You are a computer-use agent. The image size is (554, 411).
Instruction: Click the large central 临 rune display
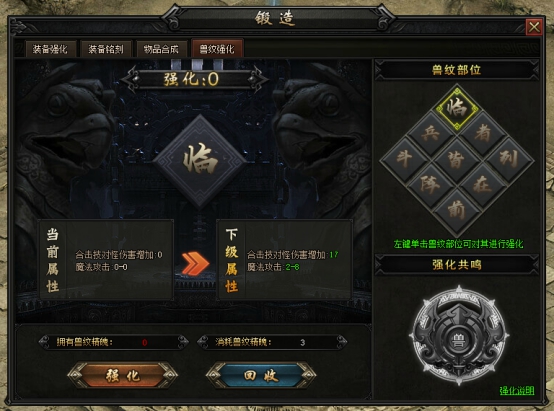click(200, 161)
